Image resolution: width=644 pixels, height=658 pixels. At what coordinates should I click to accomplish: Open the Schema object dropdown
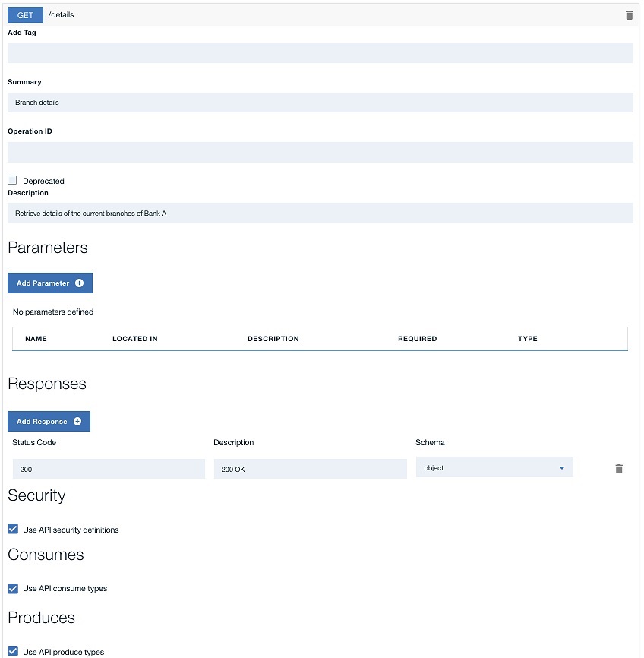(494, 468)
